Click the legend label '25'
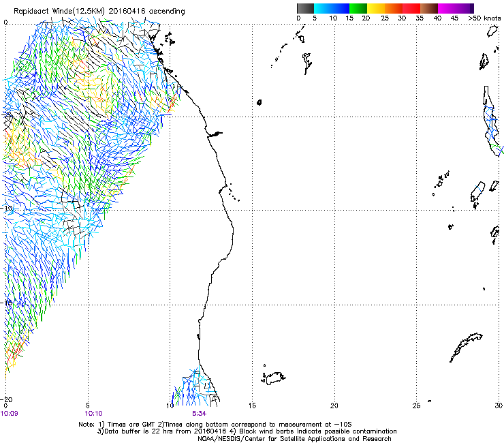 click(x=385, y=18)
